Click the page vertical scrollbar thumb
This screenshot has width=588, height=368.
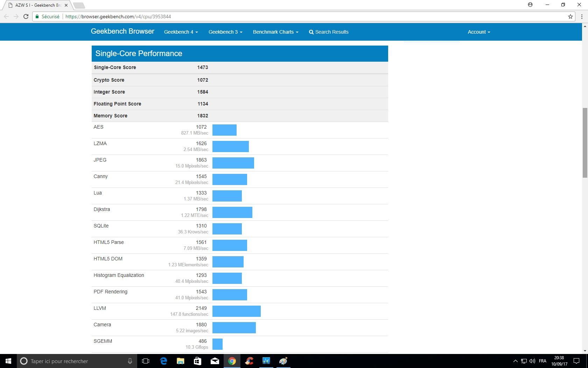click(584, 143)
